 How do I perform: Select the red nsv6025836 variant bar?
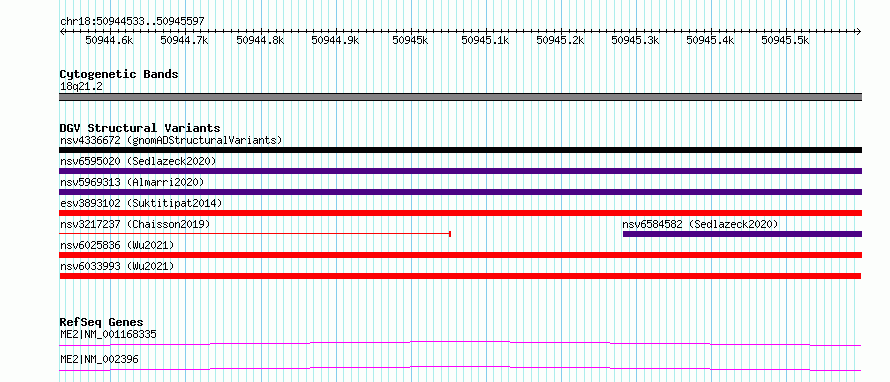460,255
